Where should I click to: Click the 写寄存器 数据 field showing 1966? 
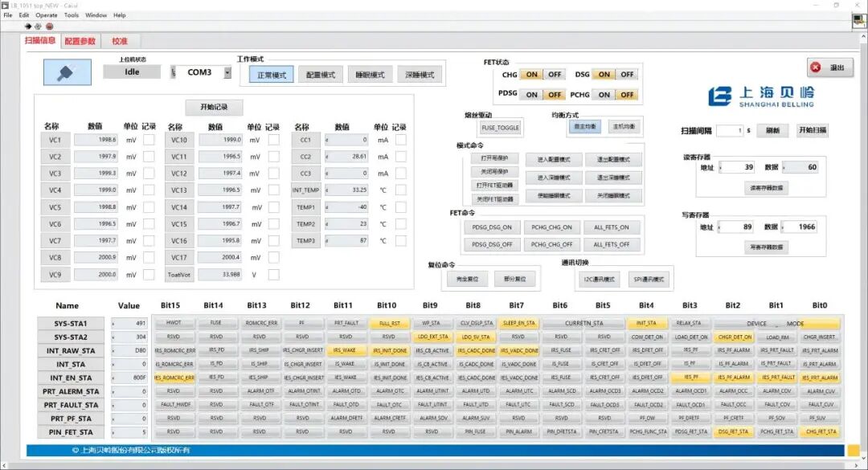point(799,227)
